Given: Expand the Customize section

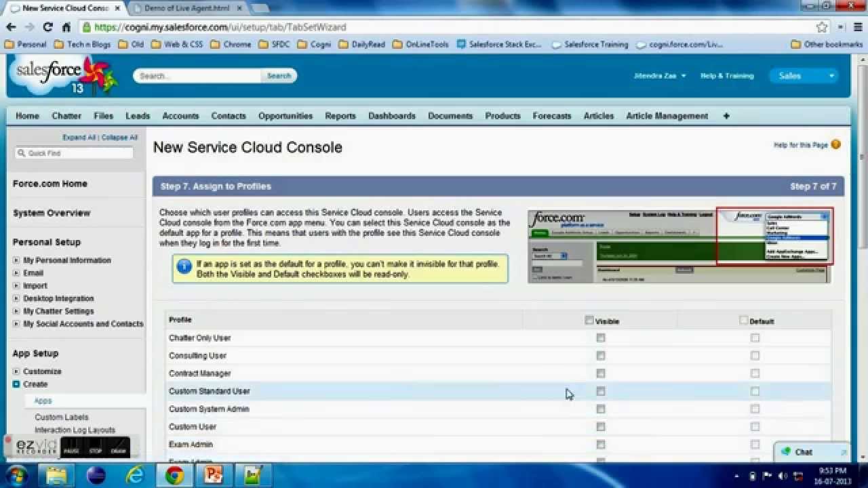Looking at the screenshot, I should click(x=16, y=371).
